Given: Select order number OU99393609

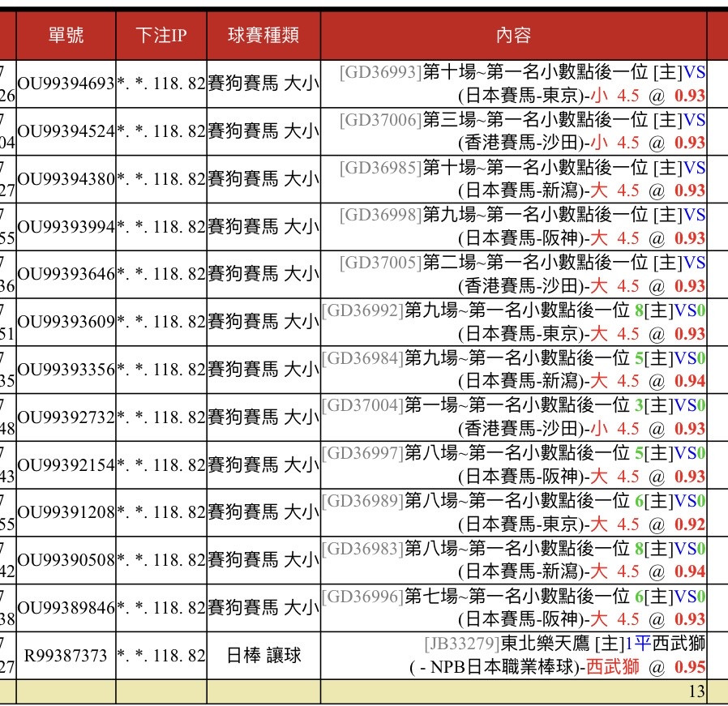Looking at the screenshot, I should pyautogui.click(x=66, y=322).
